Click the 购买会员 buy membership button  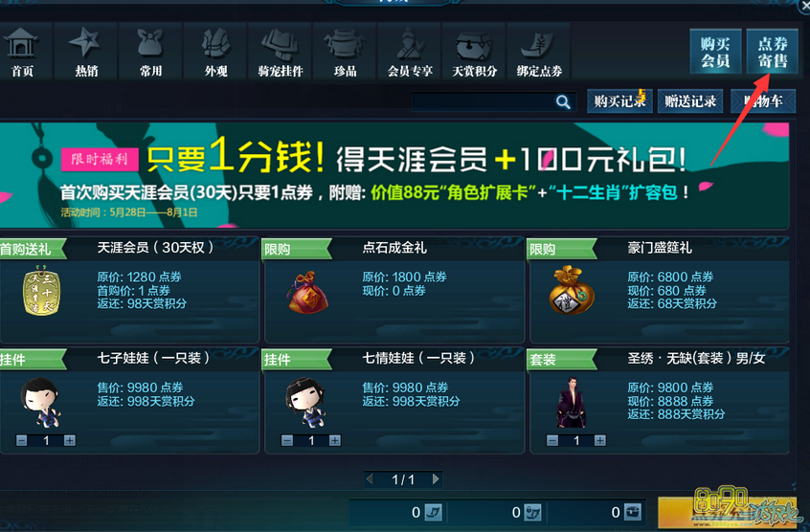coord(715,52)
